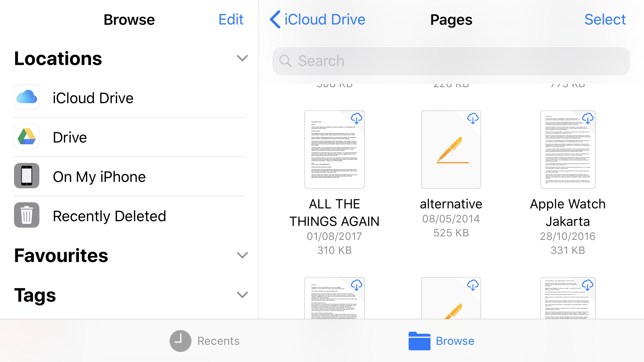Tap the 310 KB size text
Image resolution: width=644 pixels, height=362 pixels.
pos(335,250)
